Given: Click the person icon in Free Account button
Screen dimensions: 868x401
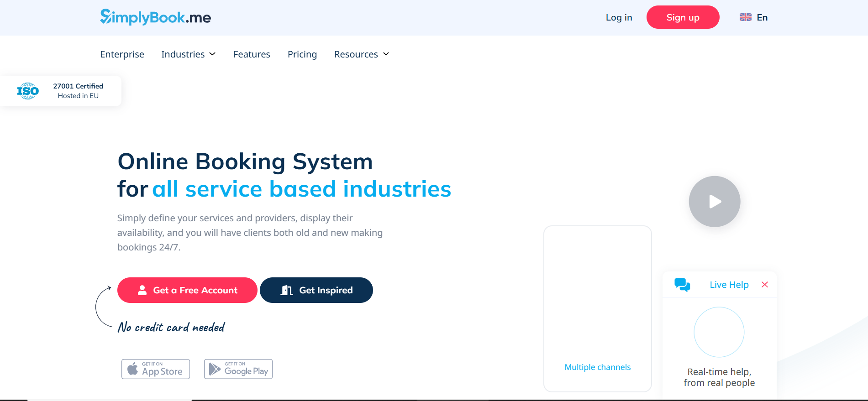Looking at the screenshot, I should (x=142, y=290).
